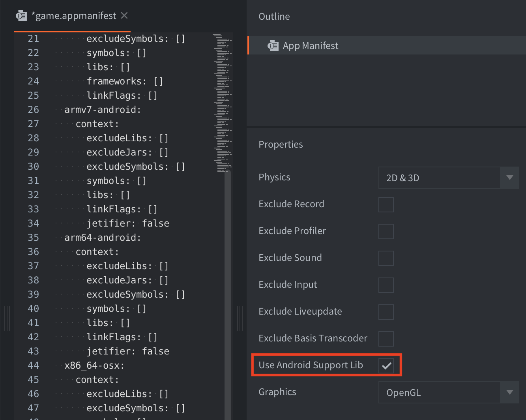Uncheck Use Android Support Lib
The image size is (526, 420).
pos(386,366)
